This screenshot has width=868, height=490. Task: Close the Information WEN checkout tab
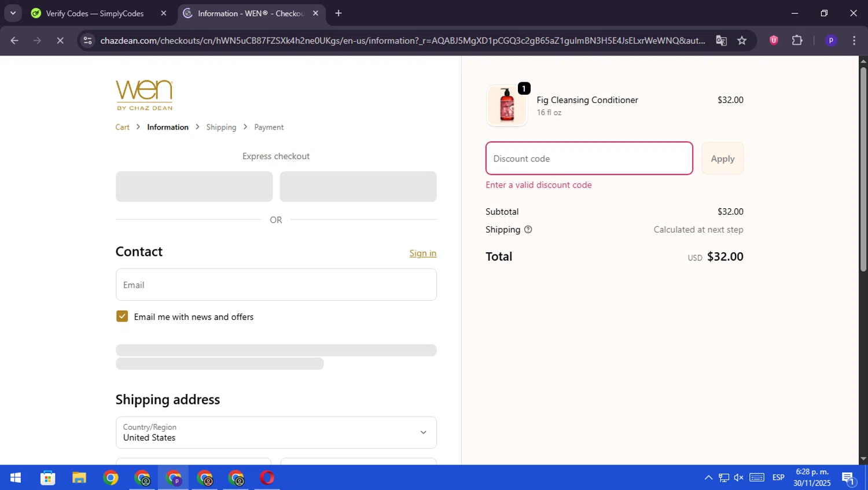pyautogui.click(x=315, y=13)
